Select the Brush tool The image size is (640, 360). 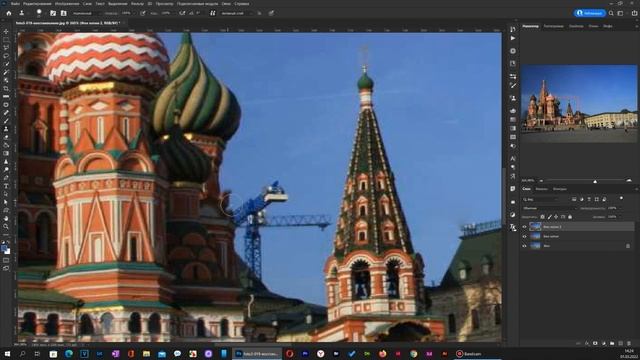click(x=6, y=121)
